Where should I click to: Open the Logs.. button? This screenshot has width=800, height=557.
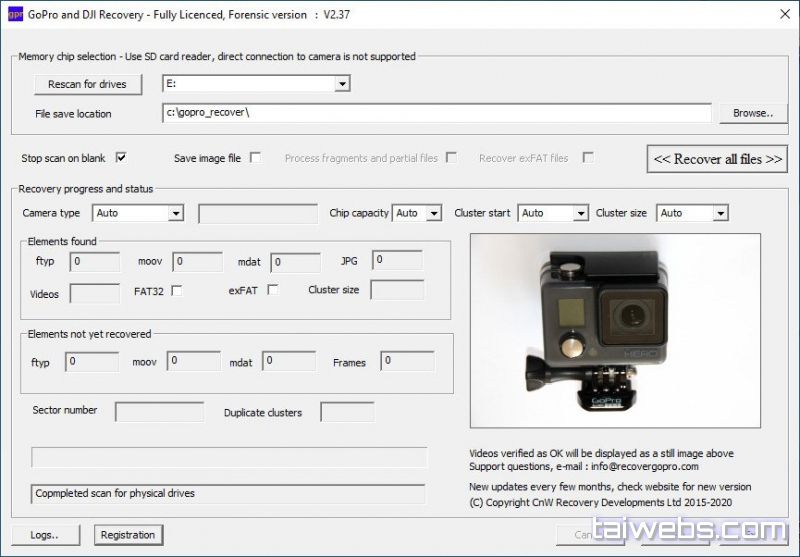[x=45, y=535]
